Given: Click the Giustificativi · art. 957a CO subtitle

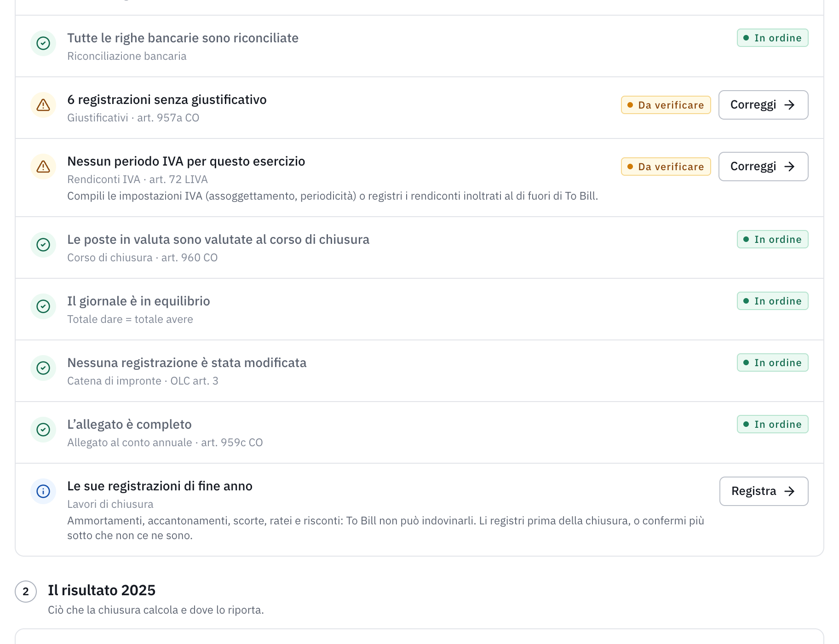Looking at the screenshot, I should (133, 118).
